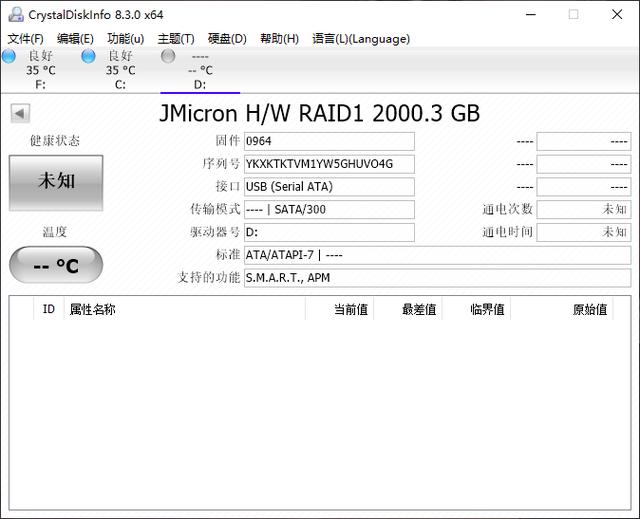This screenshot has height=519, width=640.
Task: Click the 35 °C reading under C: drive
Action: point(120,70)
